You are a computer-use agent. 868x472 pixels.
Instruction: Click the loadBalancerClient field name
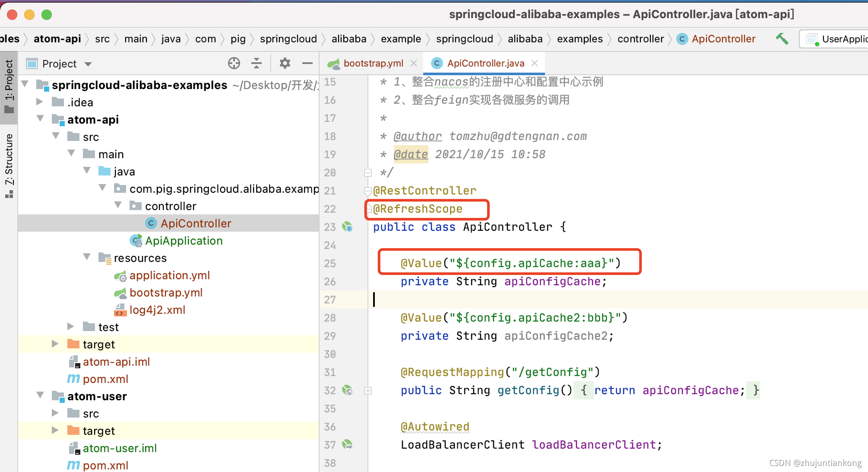594,445
